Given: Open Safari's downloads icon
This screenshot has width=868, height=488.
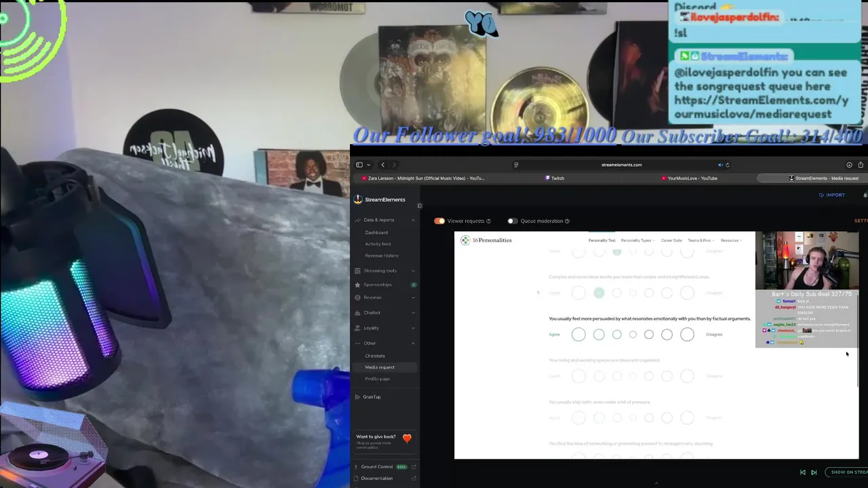Looking at the screenshot, I should (x=849, y=165).
